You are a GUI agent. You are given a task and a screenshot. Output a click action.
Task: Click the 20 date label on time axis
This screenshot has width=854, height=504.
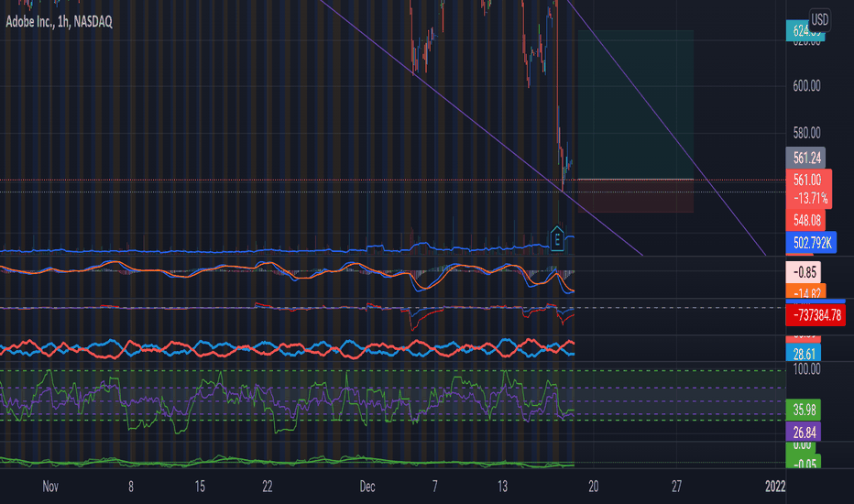pos(593,487)
